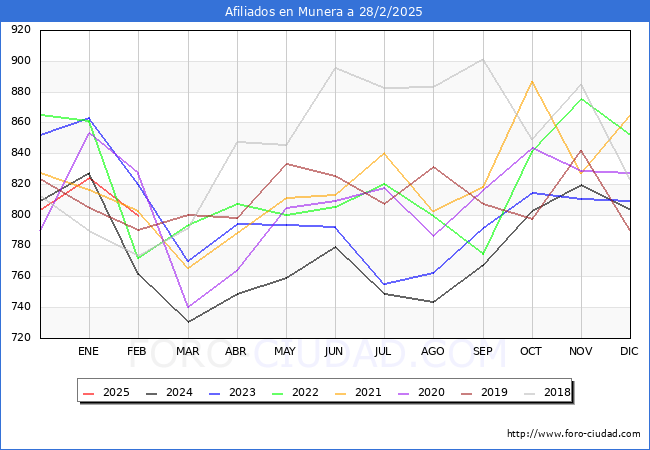Click the red 2025 legend color marker
The width and height of the screenshot is (650, 450).
[x=89, y=393]
